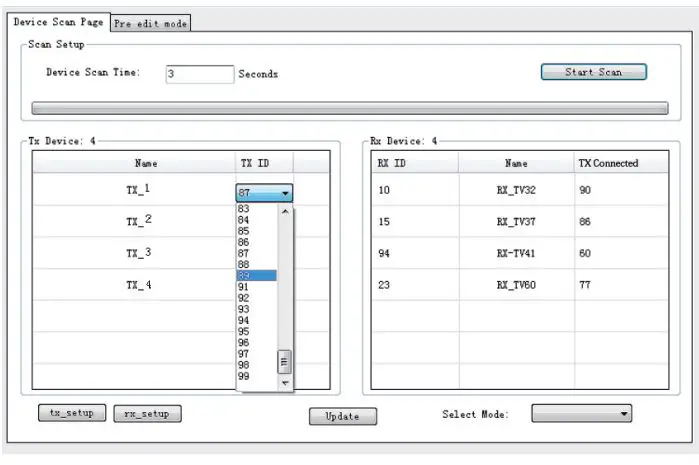Choose 83 from the TX ID list

point(256,209)
